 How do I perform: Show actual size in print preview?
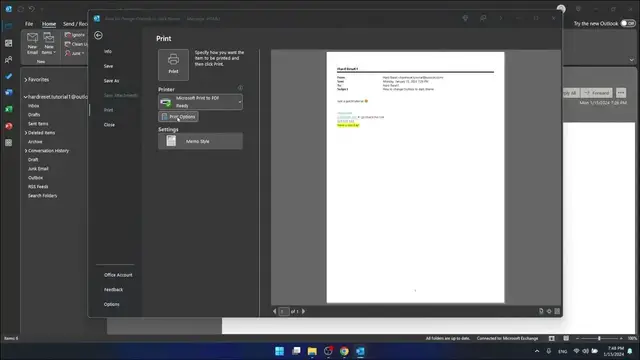pyautogui.click(x=541, y=311)
